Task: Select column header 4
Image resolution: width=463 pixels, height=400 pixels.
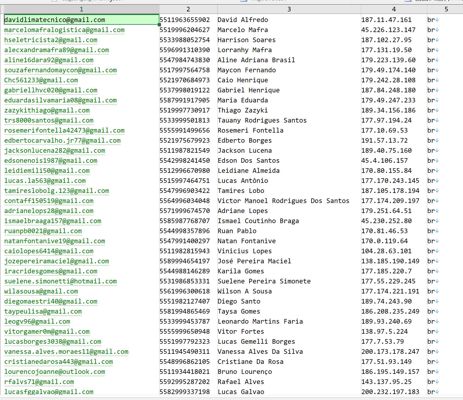Action: [x=393, y=9]
